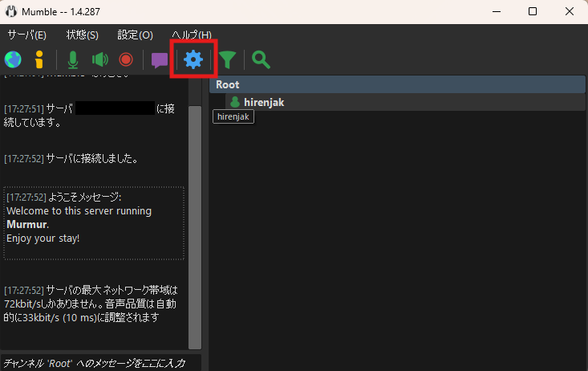Open search with the green magnifier icon
The width and height of the screenshot is (588, 371).
click(261, 59)
